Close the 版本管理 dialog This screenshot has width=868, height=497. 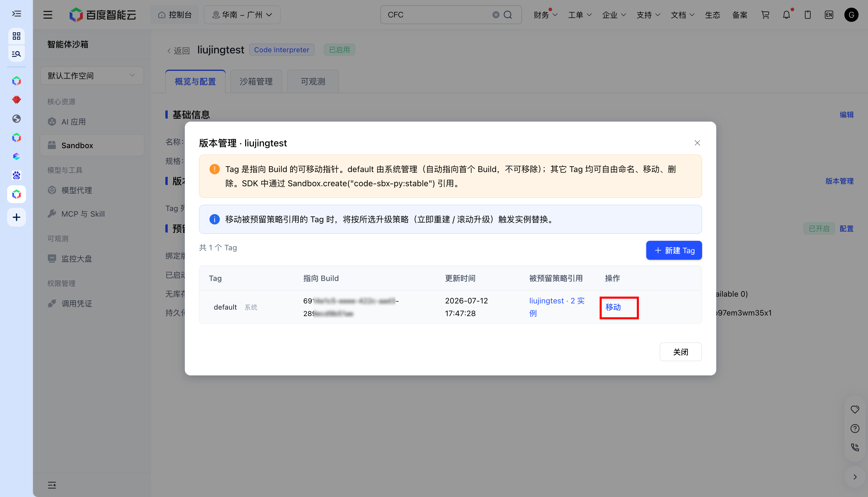(x=697, y=143)
